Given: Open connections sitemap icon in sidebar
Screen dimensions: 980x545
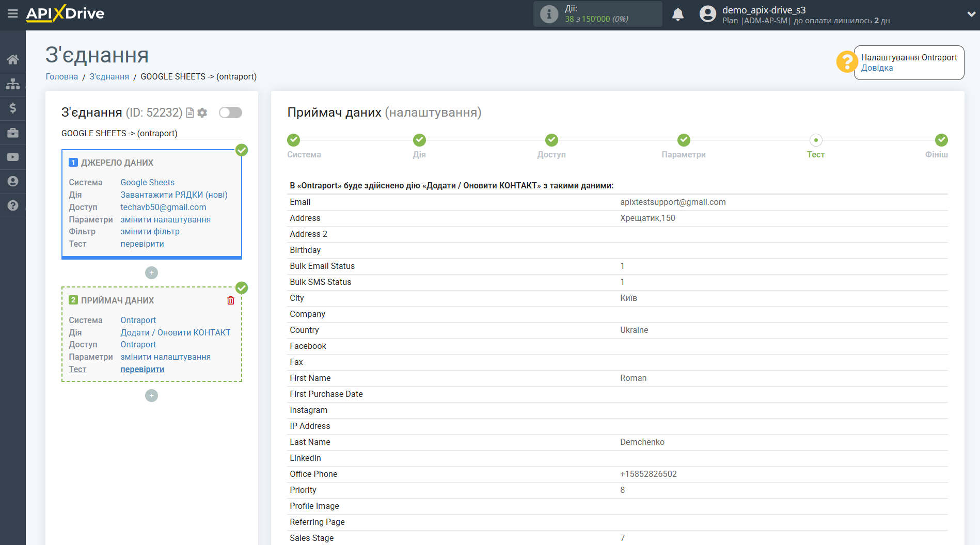Looking at the screenshot, I should click(x=13, y=84).
